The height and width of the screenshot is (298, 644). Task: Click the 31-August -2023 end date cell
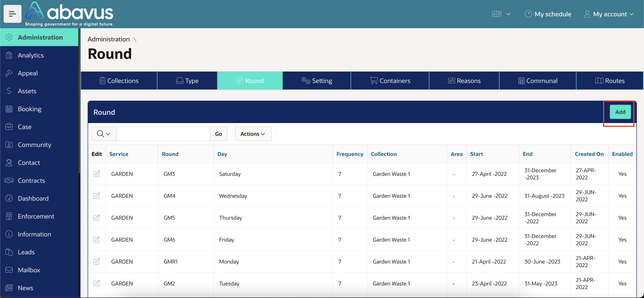pyautogui.click(x=544, y=196)
